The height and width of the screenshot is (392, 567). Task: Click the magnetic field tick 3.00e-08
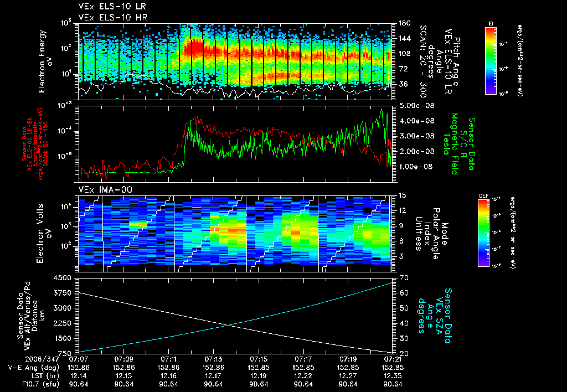click(416, 136)
